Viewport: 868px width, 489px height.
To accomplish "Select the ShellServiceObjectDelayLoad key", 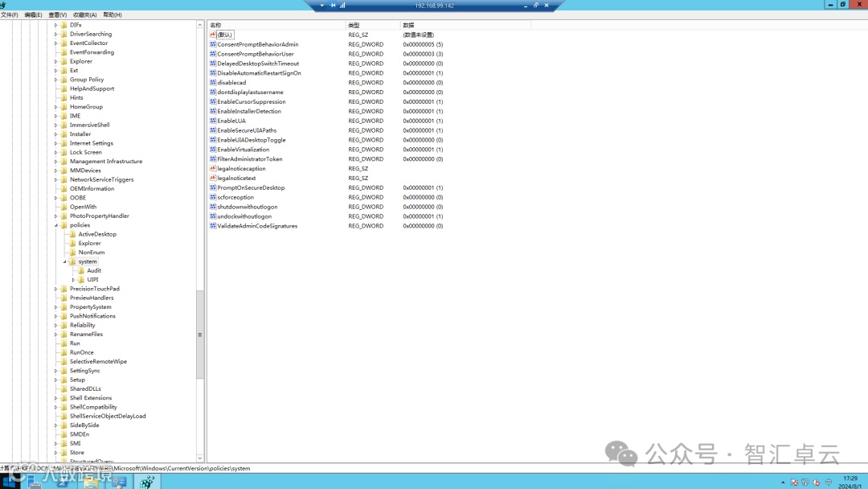I will pos(108,417).
